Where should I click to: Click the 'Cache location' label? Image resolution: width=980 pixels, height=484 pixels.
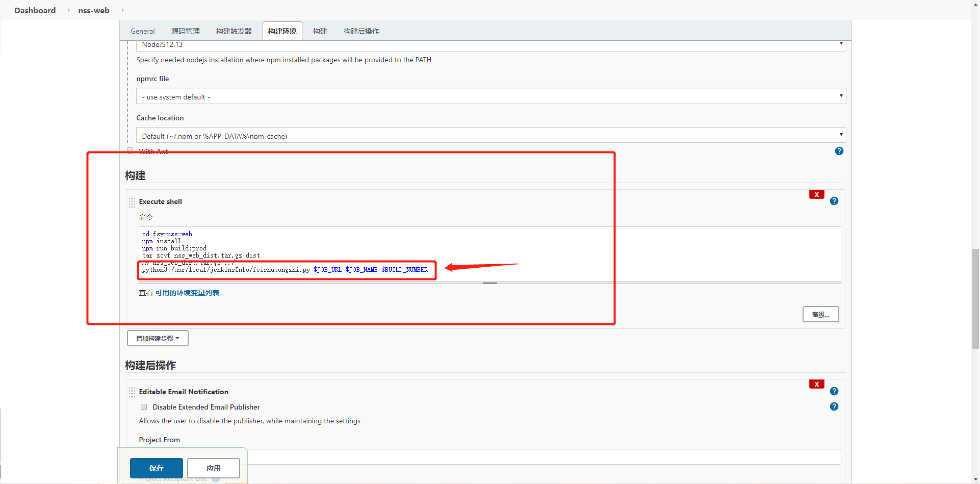point(160,118)
